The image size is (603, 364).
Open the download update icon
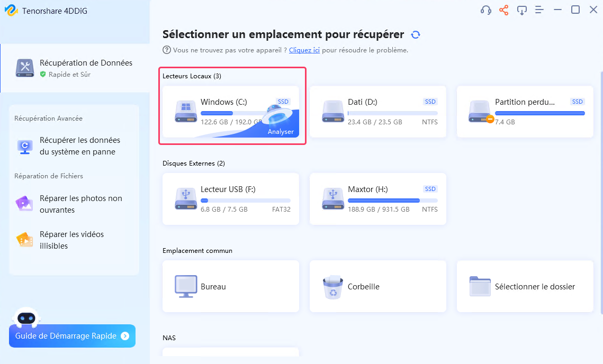pyautogui.click(x=521, y=10)
